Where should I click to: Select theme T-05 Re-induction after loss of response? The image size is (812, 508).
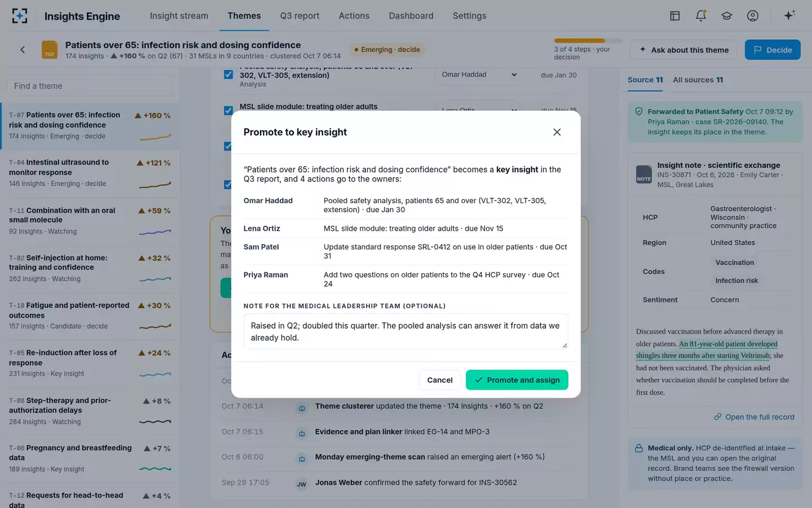coord(90,364)
